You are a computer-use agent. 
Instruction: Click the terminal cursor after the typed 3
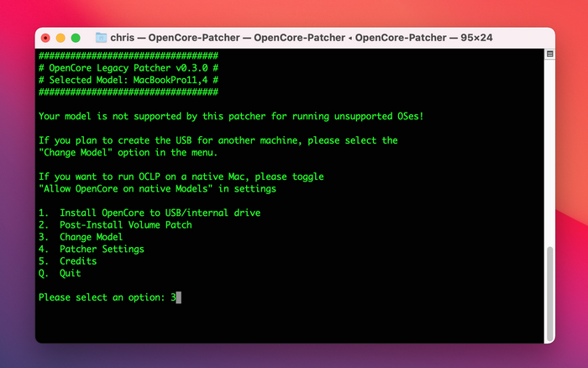[178, 297]
